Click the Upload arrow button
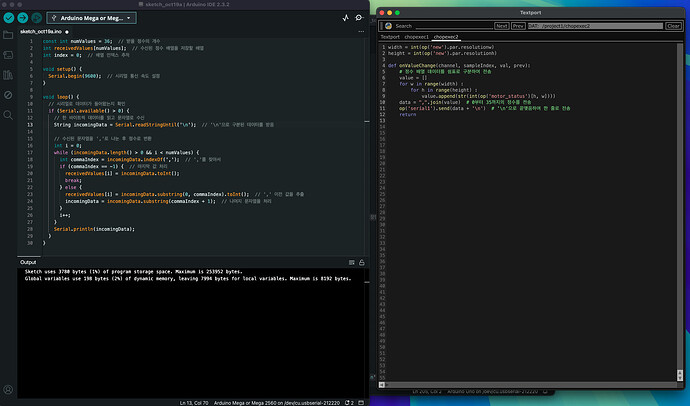Image resolution: width=690 pixels, height=406 pixels. coord(22,18)
